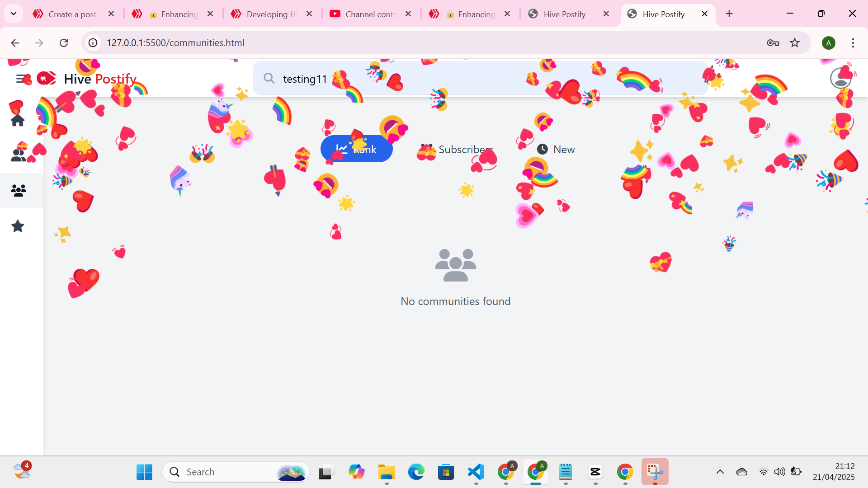
Task: Open a new browser tab
Action: coord(729,14)
